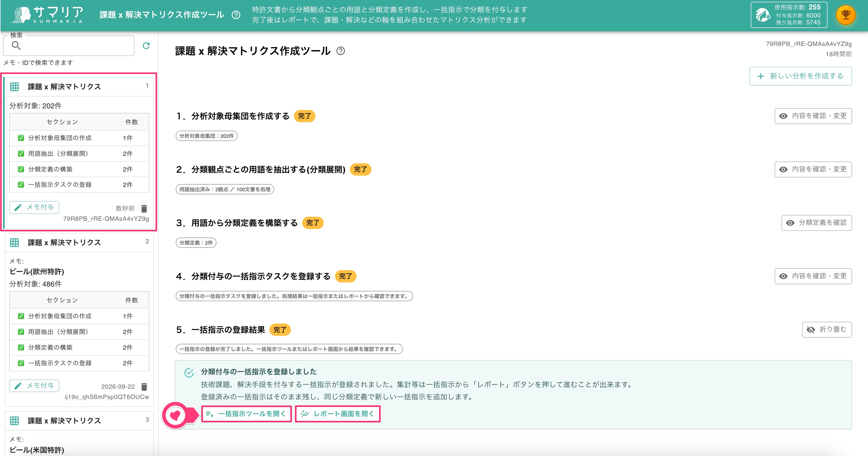Click the 残り指示数: 5745 text
The height and width of the screenshot is (456, 868).
pyautogui.click(x=798, y=23)
